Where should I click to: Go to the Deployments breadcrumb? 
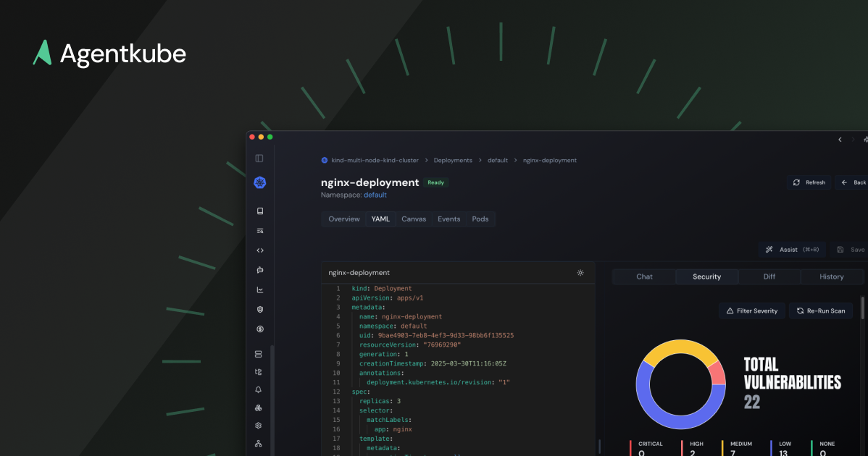[453, 160]
